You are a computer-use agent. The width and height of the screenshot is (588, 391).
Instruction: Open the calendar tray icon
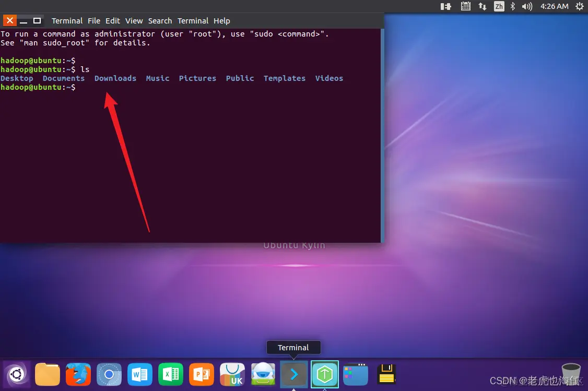(465, 6)
